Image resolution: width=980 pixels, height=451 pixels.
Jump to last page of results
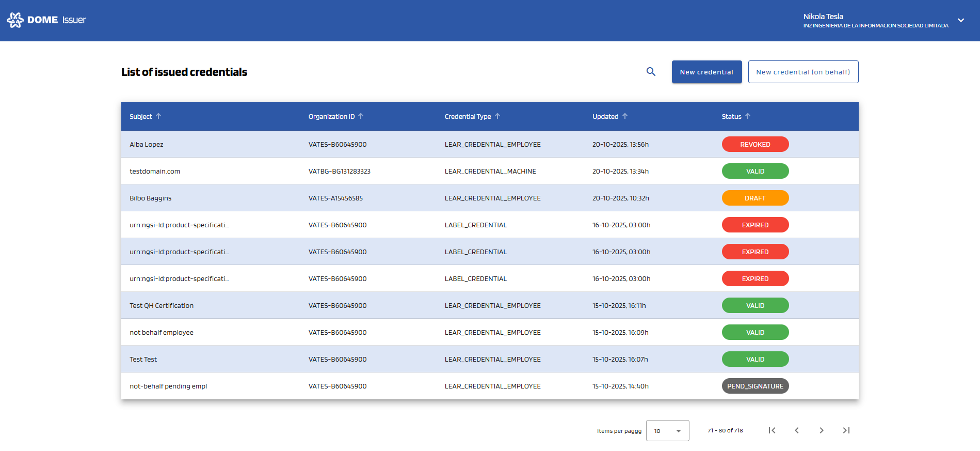pyautogui.click(x=846, y=430)
